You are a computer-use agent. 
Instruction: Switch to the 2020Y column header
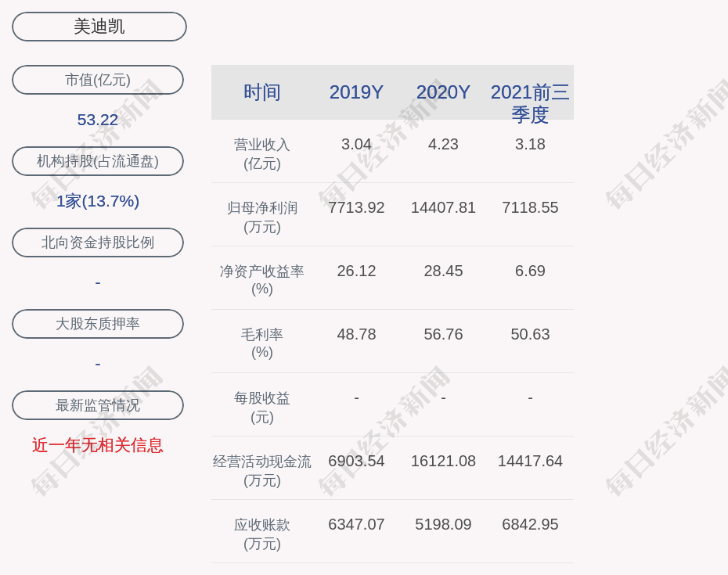click(x=443, y=92)
